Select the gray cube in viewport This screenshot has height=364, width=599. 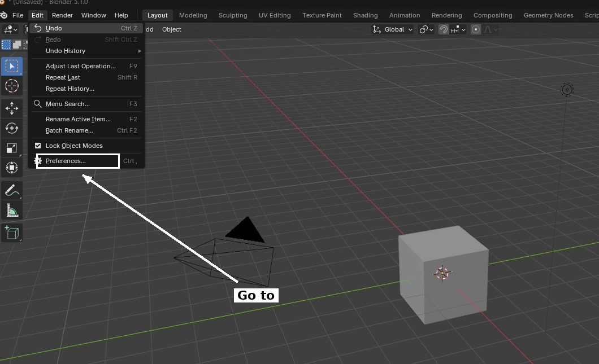coord(444,275)
